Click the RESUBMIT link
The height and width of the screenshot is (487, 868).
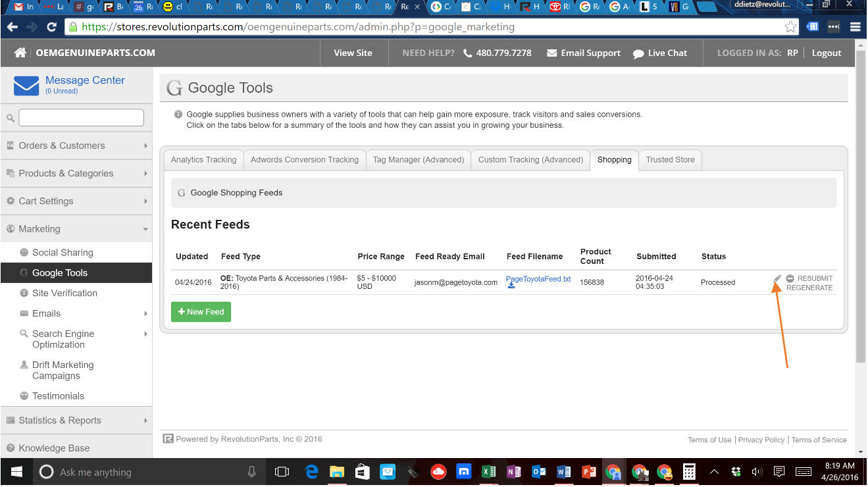point(815,278)
